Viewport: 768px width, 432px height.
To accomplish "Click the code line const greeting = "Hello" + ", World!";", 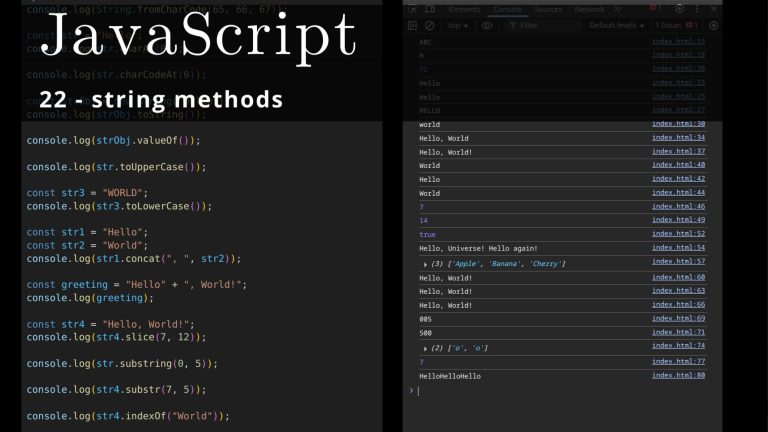I will point(137,285).
